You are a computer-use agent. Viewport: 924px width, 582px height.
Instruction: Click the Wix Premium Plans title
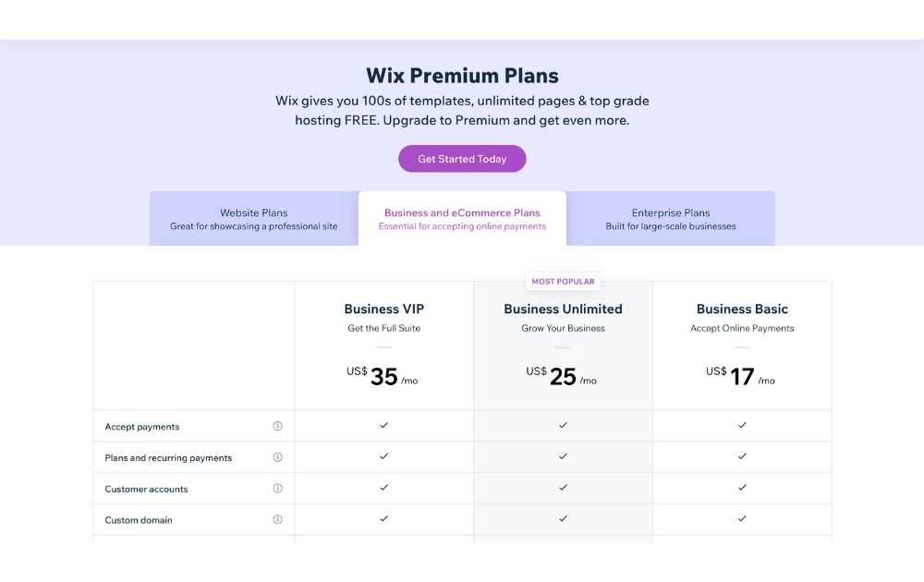click(x=462, y=76)
